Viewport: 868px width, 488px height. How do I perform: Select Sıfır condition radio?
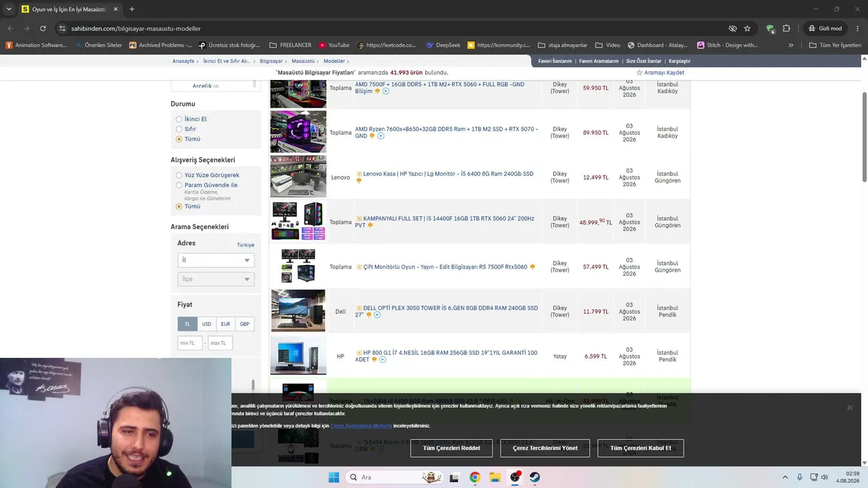pos(179,129)
